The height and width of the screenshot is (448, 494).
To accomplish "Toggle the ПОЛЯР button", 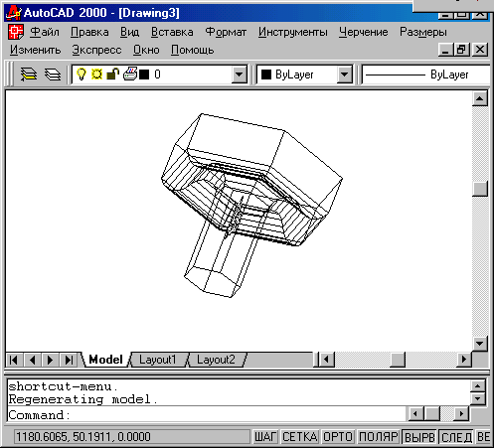I will click(379, 437).
